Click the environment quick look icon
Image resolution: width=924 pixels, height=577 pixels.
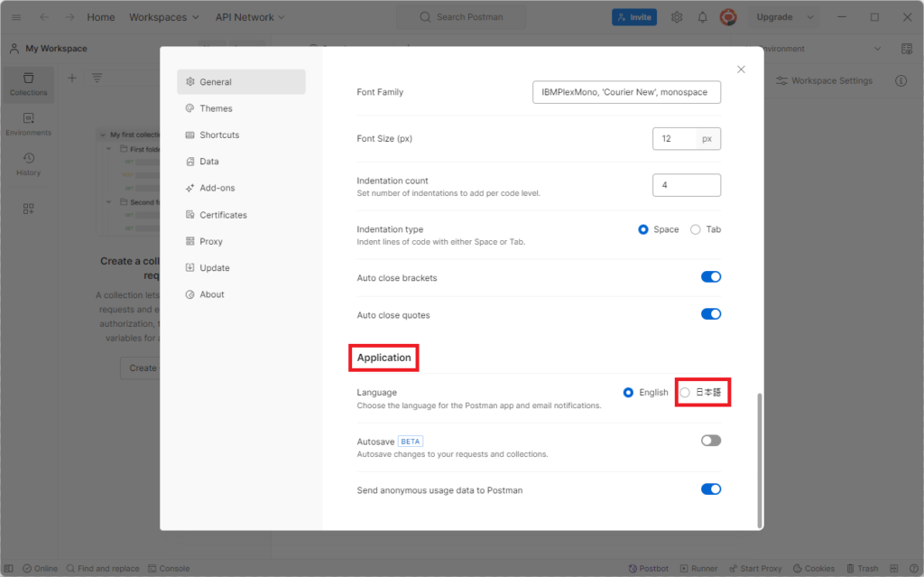click(x=907, y=49)
